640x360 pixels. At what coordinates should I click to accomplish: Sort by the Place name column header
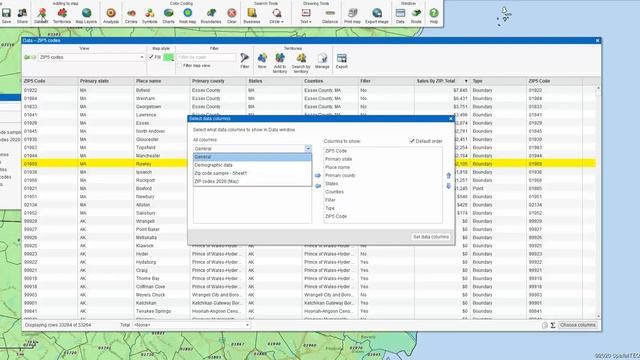(162, 81)
